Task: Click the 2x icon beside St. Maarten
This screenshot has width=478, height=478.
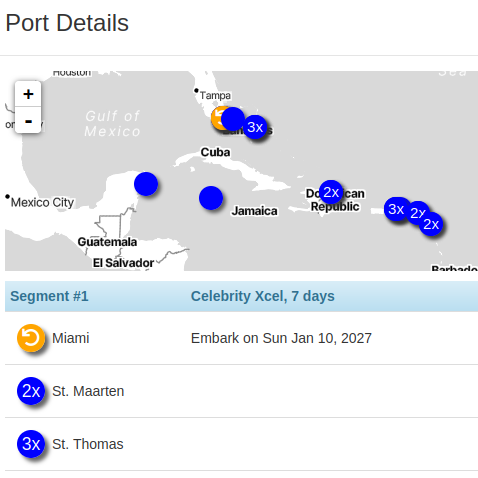Action: tap(31, 391)
